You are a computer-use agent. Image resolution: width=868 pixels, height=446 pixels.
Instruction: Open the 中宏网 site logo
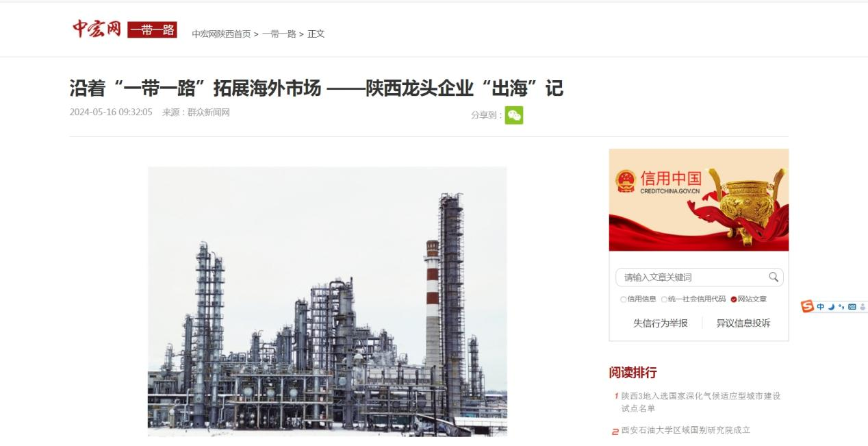[97, 29]
